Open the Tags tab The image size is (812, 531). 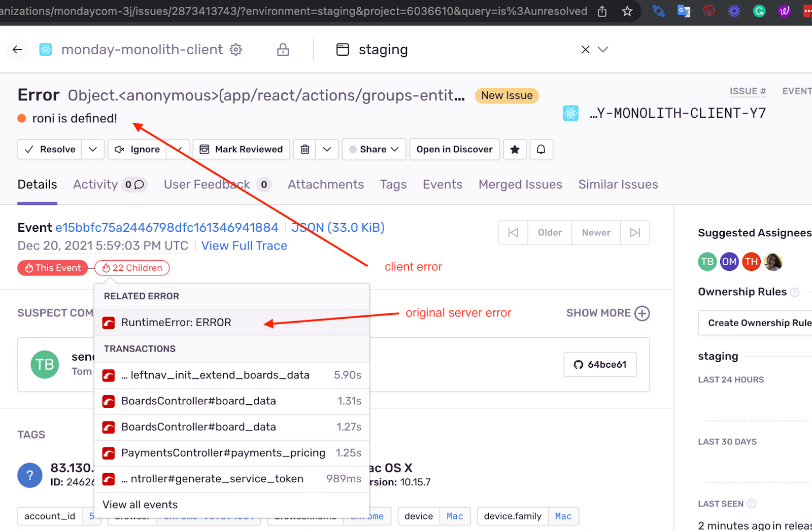click(x=393, y=185)
